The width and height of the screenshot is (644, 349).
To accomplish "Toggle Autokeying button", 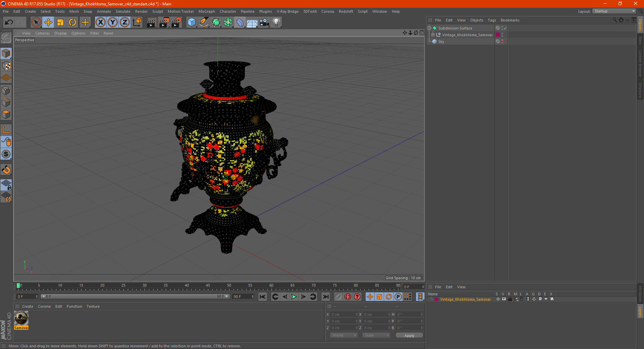I will (348, 297).
